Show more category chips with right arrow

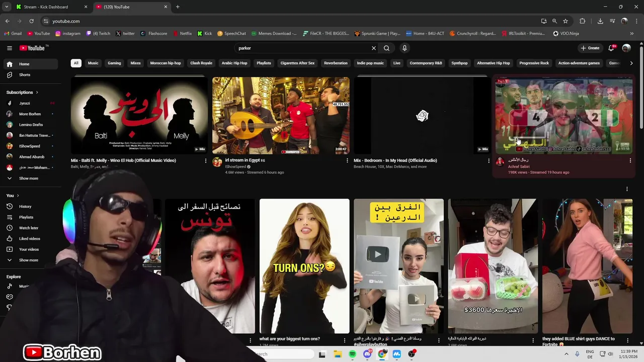click(631, 63)
